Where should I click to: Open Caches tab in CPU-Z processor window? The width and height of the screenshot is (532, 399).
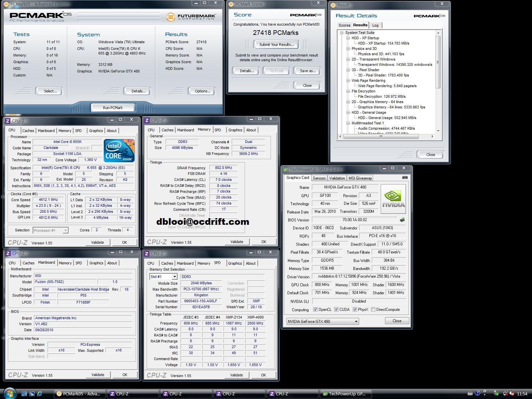28,131
